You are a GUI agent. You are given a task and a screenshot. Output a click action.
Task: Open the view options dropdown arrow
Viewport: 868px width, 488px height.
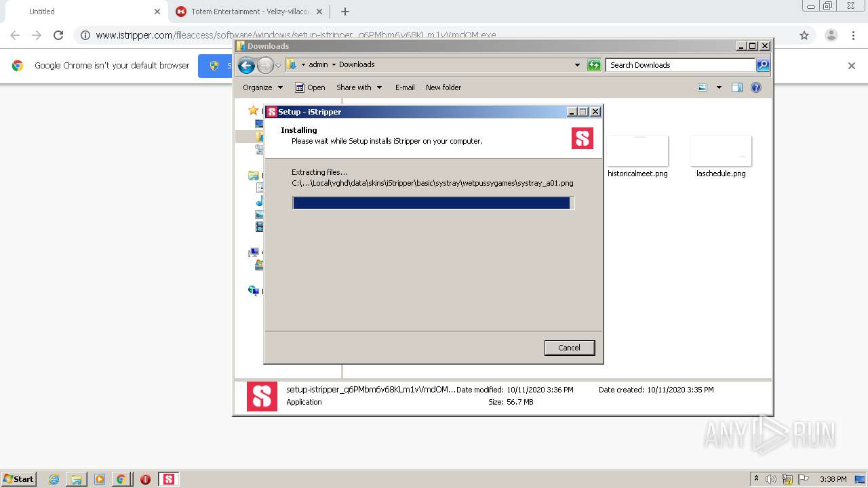tap(719, 87)
